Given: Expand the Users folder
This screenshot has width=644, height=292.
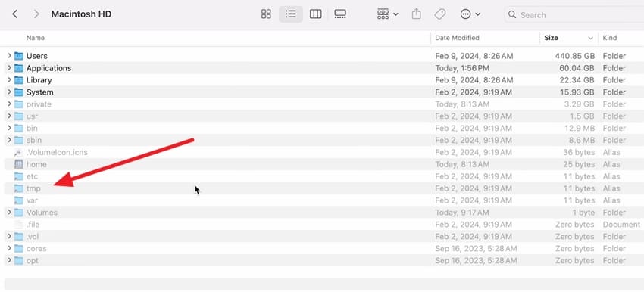Looking at the screenshot, I should point(9,56).
